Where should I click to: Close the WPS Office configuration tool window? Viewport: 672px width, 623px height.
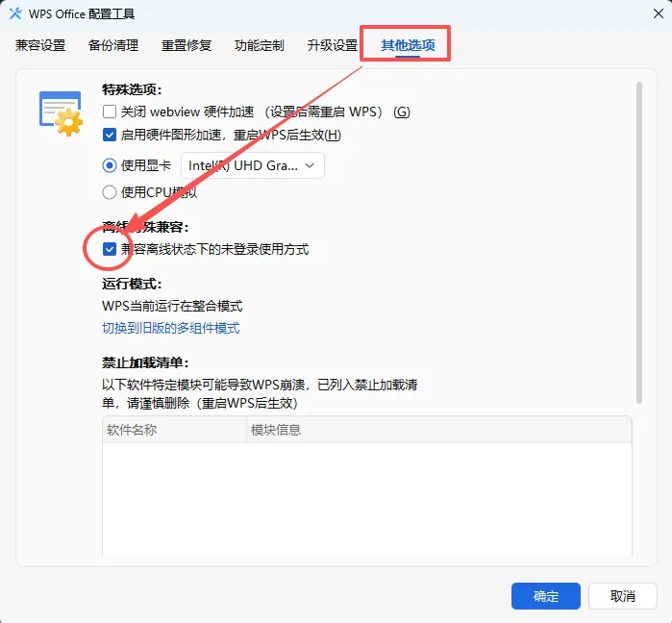point(659,13)
